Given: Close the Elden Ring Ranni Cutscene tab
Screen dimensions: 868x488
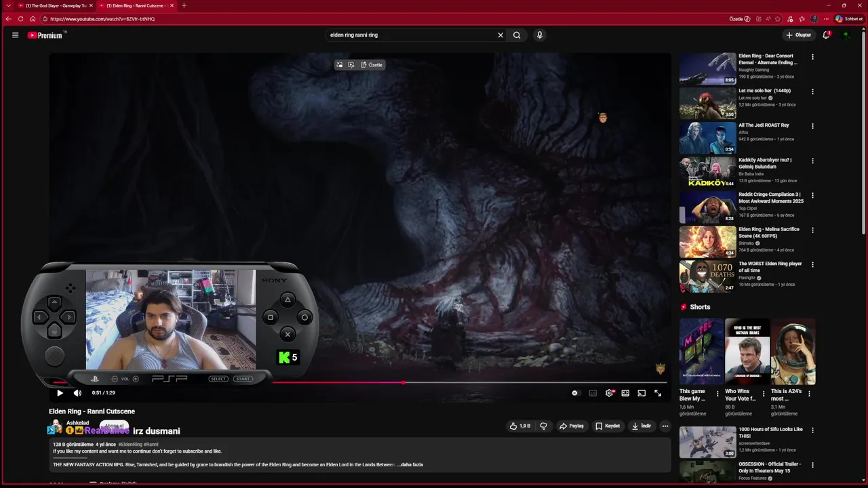Looking at the screenshot, I should 172,5.
